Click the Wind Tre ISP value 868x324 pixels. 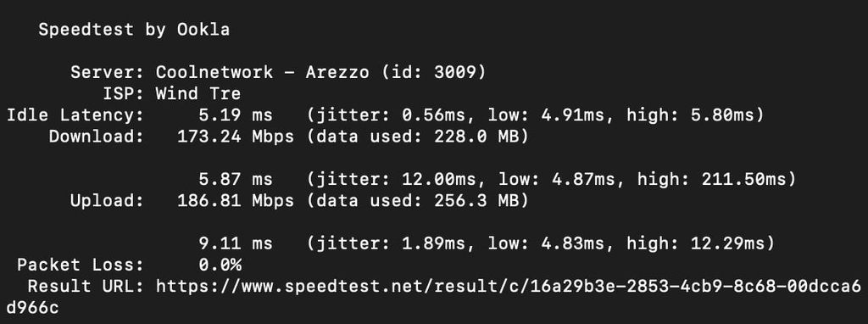[198, 93]
